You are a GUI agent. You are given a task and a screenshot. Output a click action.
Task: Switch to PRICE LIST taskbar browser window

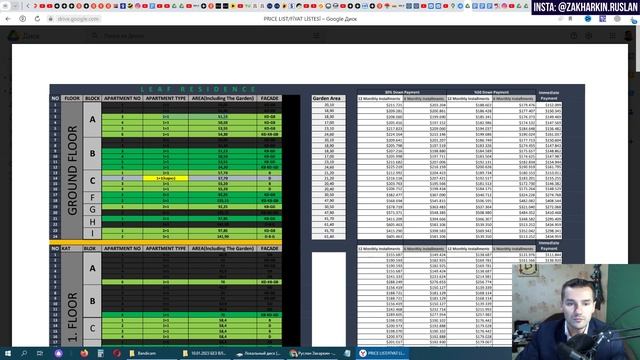[x=383, y=353]
